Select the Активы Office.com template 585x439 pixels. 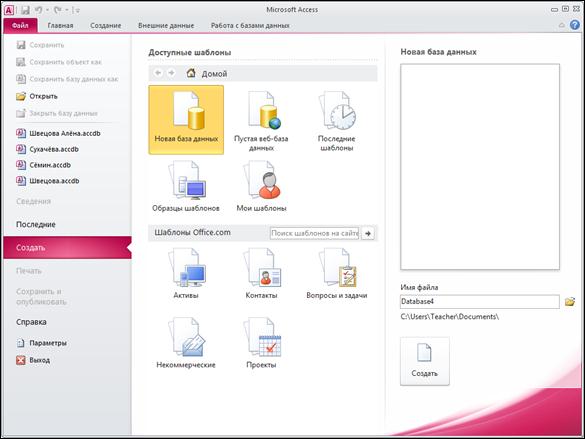[186, 273]
